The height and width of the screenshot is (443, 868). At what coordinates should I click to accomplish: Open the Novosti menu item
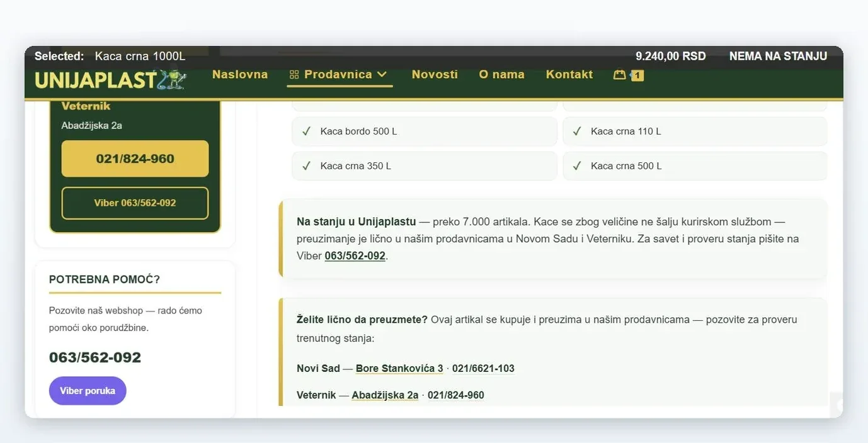(x=435, y=74)
